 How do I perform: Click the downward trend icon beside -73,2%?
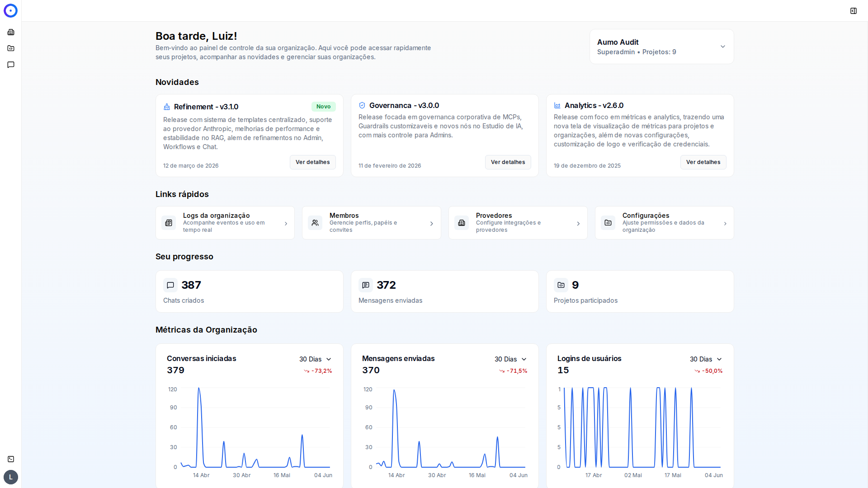pos(307,371)
